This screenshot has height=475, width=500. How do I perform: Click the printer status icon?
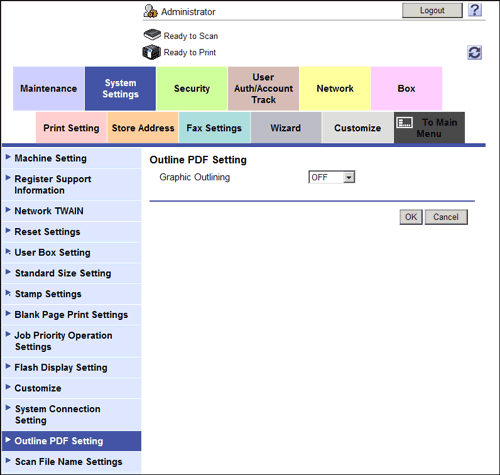pyautogui.click(x=151, y=52)
